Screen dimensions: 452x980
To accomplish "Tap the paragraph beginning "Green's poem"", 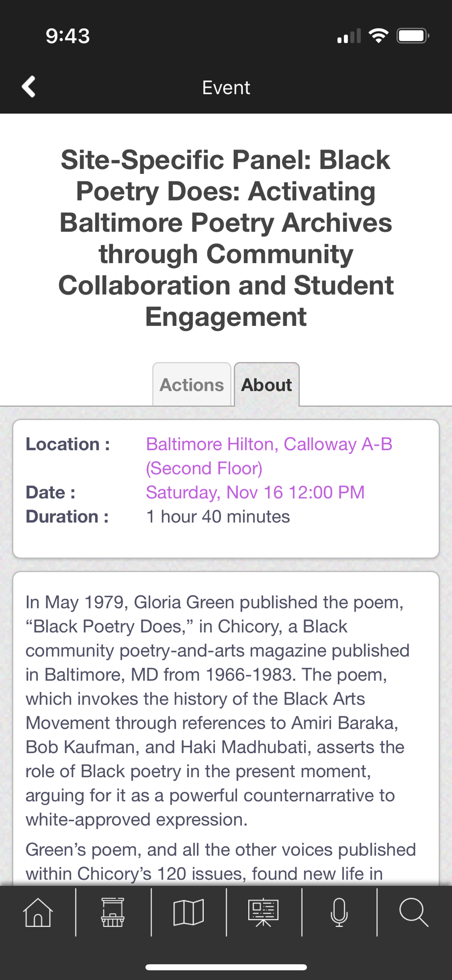I will click(x=220, y=861).
